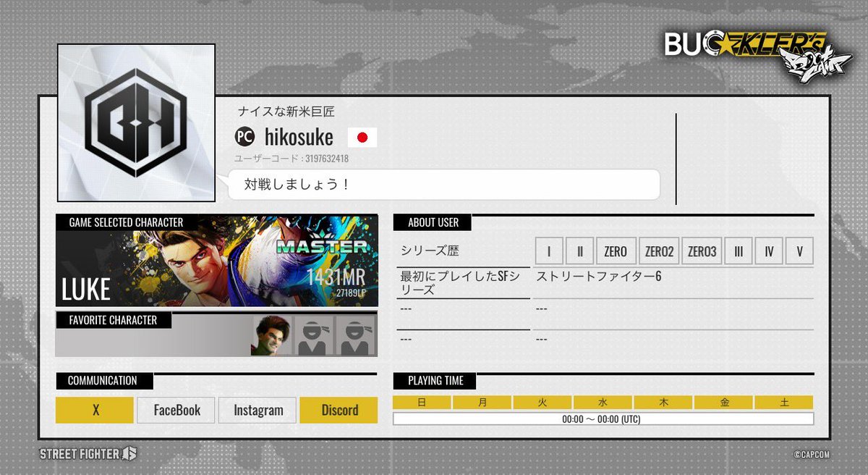Select the 土 (Saturday) playing day
This screenshot has width=868, height=475.
point(784,403)
